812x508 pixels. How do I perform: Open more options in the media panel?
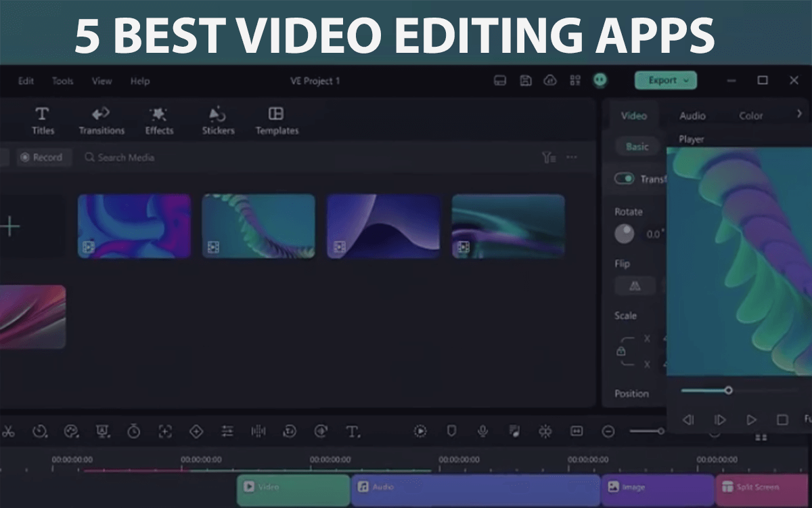coord(571,156)
